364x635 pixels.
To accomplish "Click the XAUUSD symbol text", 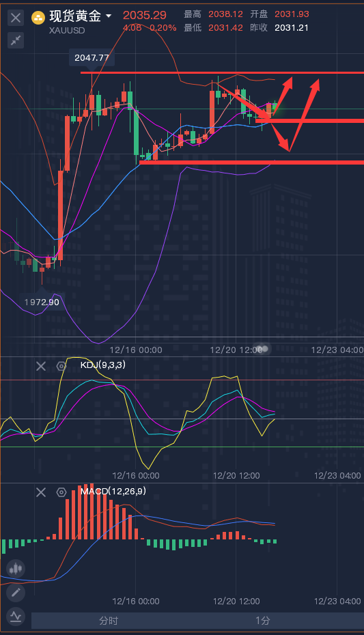I will pyautogui.click(x=67, y=30).
